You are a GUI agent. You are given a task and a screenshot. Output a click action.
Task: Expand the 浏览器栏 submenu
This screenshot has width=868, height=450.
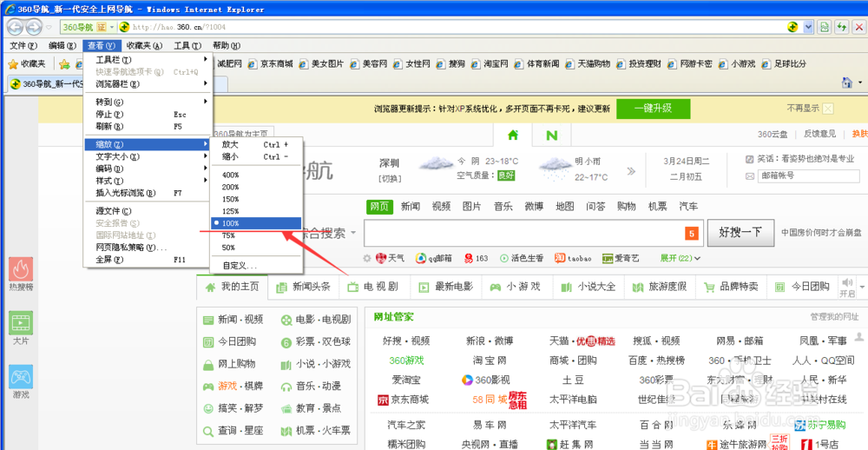pos(148,84)
